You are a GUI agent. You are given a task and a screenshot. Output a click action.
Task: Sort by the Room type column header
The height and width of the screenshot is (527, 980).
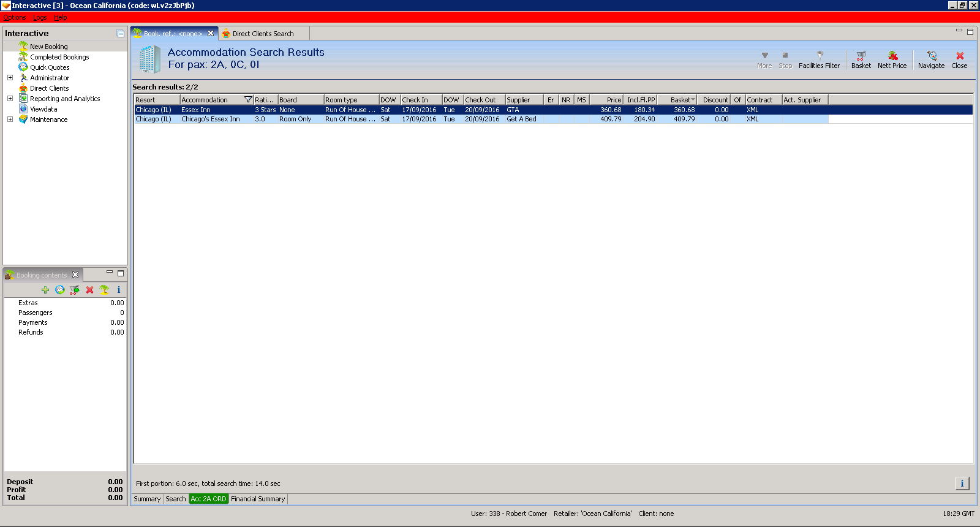(352, 100)
